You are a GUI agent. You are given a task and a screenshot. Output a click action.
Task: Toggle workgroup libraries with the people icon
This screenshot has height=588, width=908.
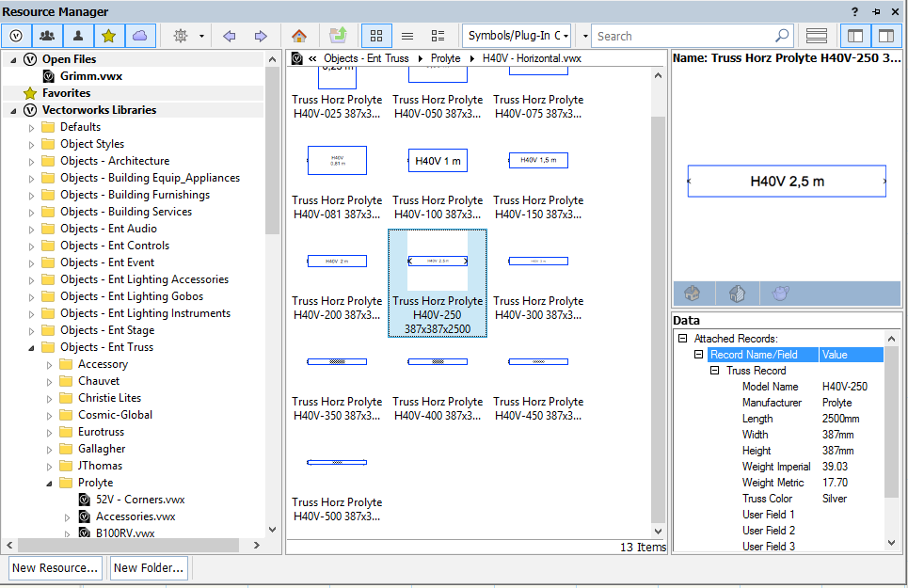coord(47,35)
